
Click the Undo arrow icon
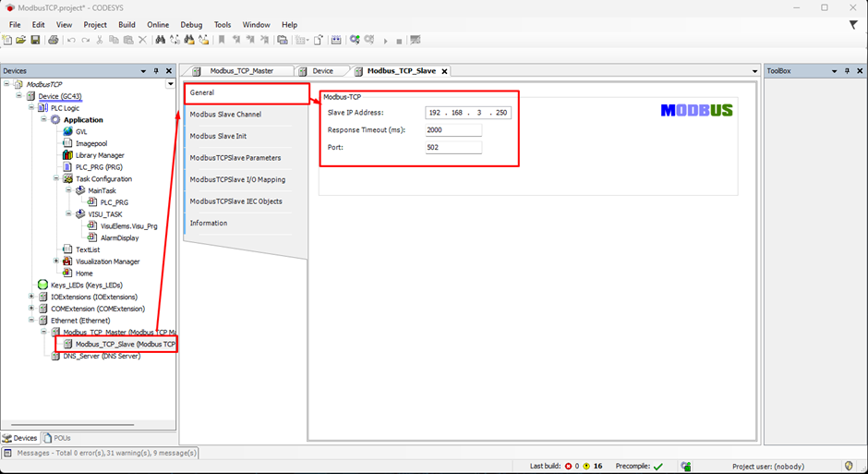(x=71, y=40)
